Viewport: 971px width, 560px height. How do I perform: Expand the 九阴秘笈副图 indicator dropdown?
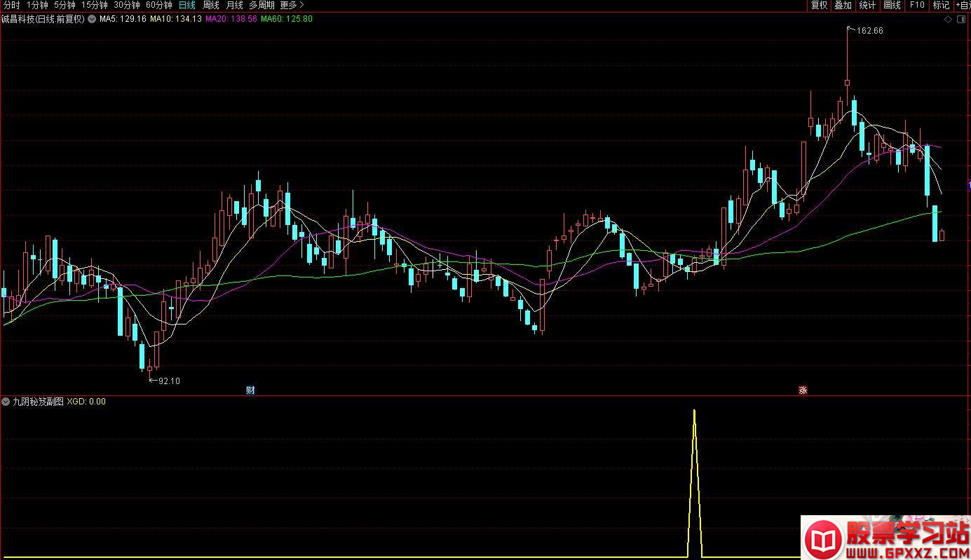pyautogui.click(x=6, y=402)
